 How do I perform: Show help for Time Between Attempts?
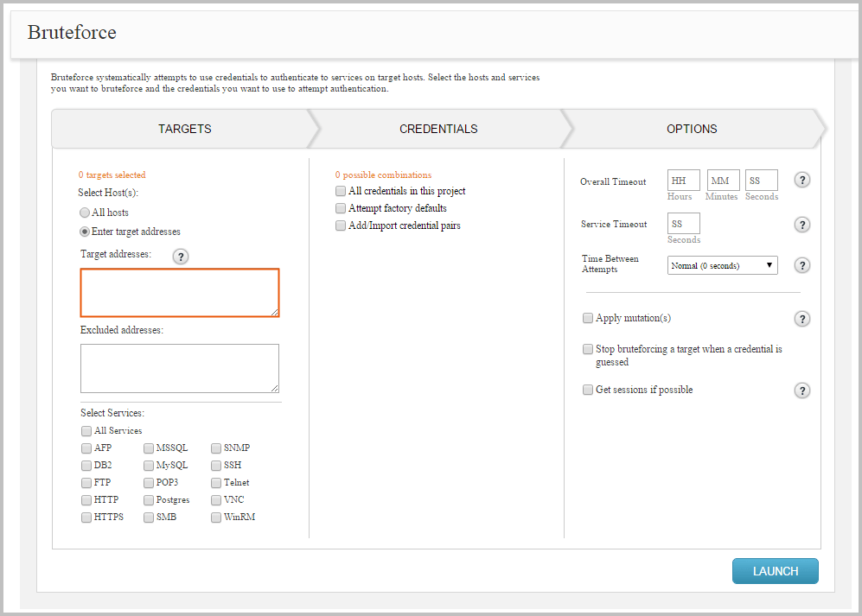(x=802, y=265)
